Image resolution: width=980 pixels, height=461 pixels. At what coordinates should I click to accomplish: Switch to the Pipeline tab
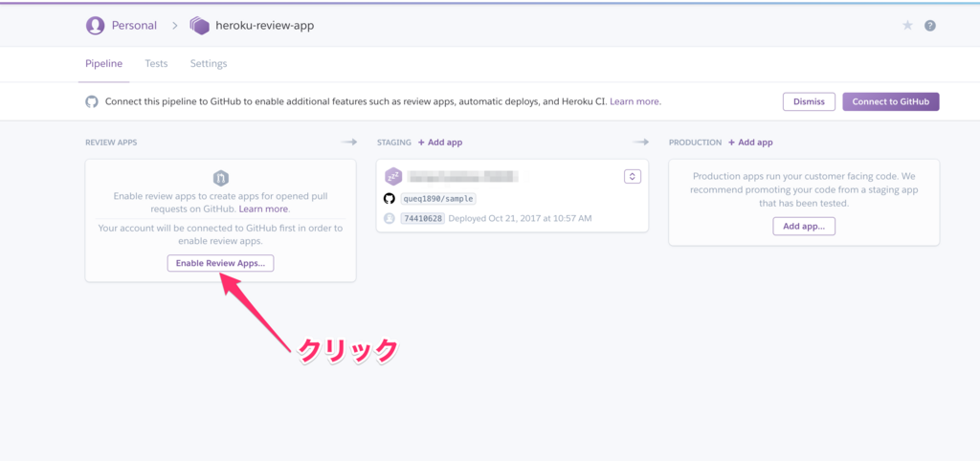click(x=103, y=64)
